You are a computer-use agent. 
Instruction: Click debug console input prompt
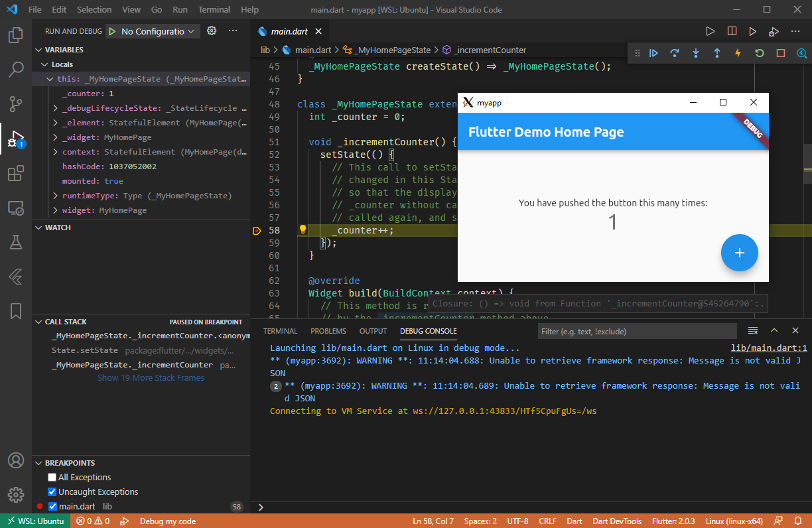[531, 507]
